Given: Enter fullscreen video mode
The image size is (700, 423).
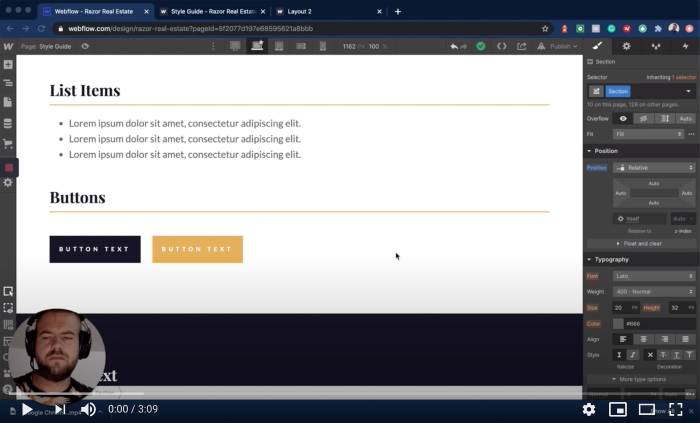Looking at the screenshot, I should (675, 409).
